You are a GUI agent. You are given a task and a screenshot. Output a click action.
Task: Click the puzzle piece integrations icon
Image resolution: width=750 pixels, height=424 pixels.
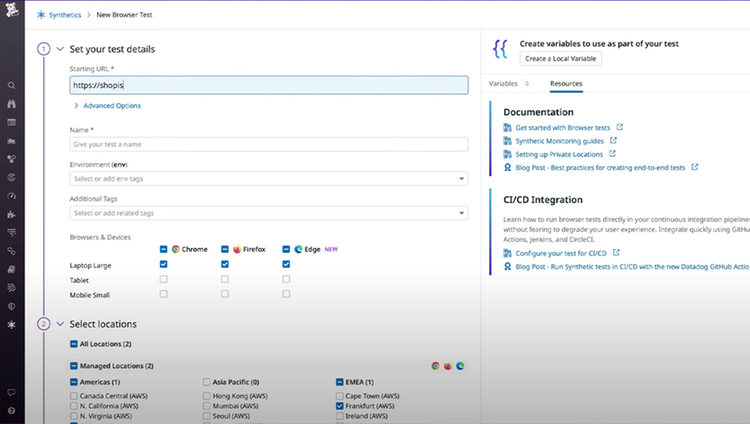click(x=11, y=214)
